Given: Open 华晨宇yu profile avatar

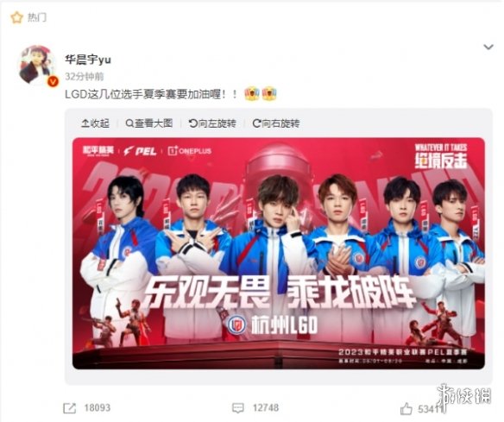Looking at the screenshot, I should pyautogui.click(x=37, y=64).
